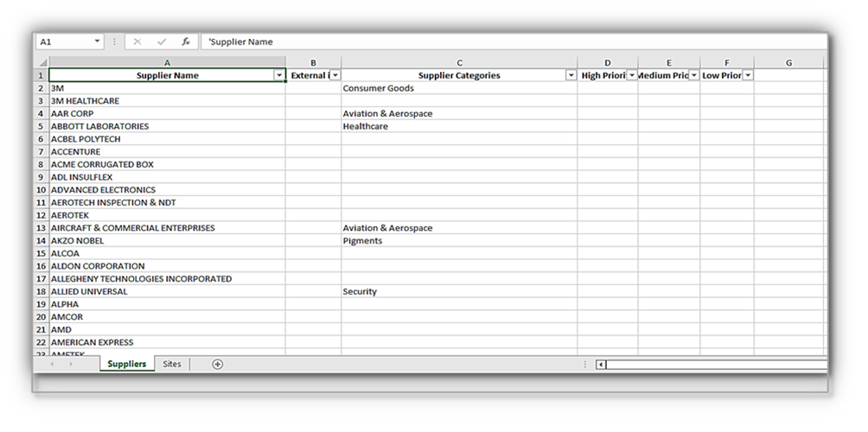Open the External ID filter dropdown

[335, 76]
